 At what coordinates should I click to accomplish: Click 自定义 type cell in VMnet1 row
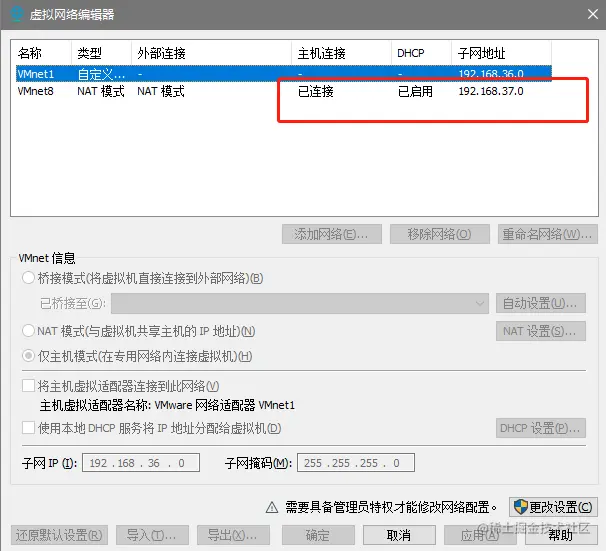[101, 74]
